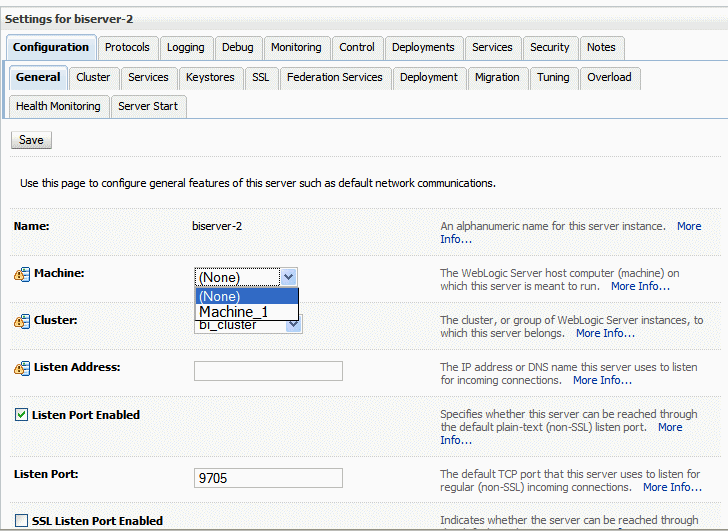728x531 pixels.
Task: Click the Save button
Action: [31, 140]
